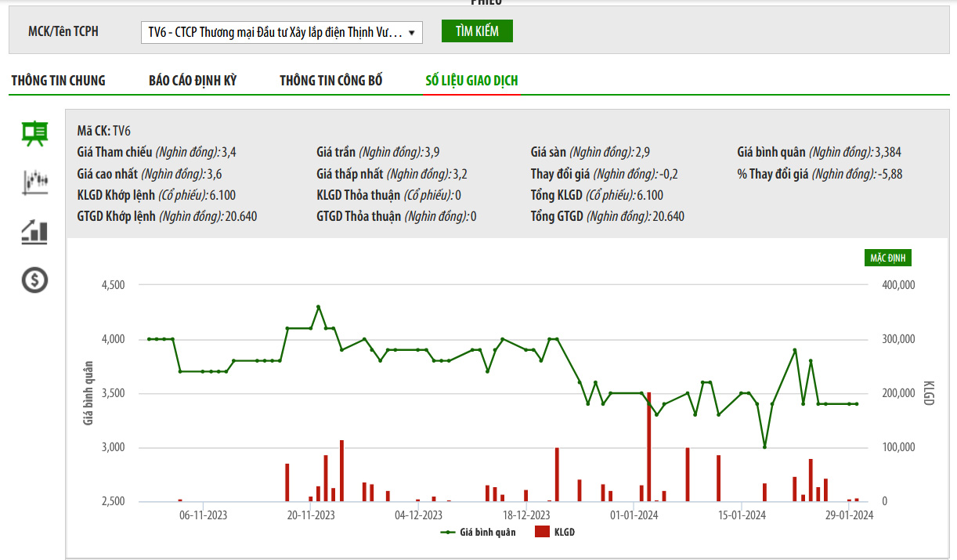This screenshot has width=957, height=560.
Task: Click the tallest November volume bar
Action: (341, 471)
